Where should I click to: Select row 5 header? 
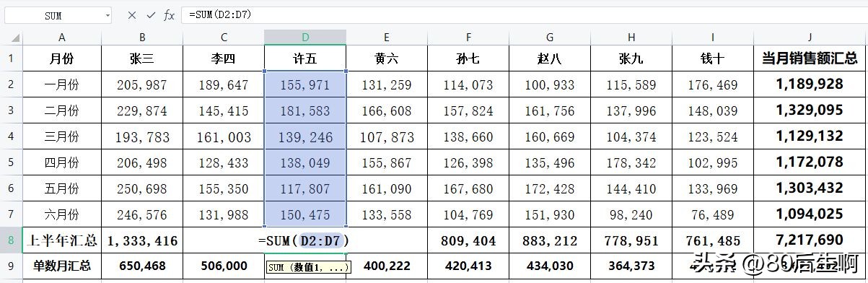pyautogui.click(x=12, y=162)
